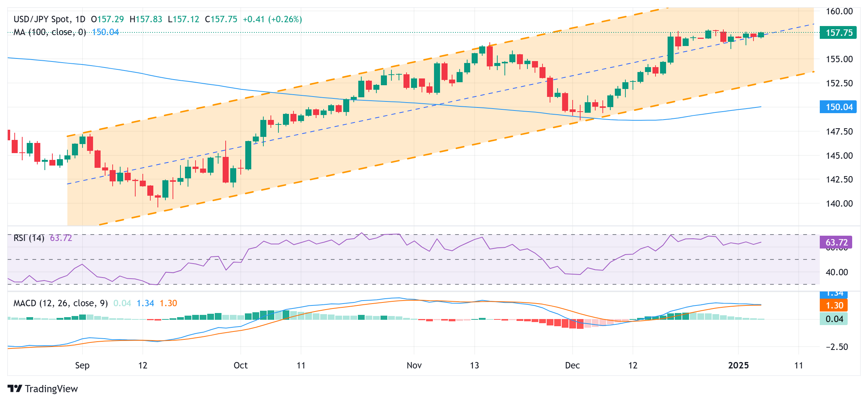Click the Dec label on the time axis
Image resolution: width=868 pixels, height=402 pixels.
point(572,365)
